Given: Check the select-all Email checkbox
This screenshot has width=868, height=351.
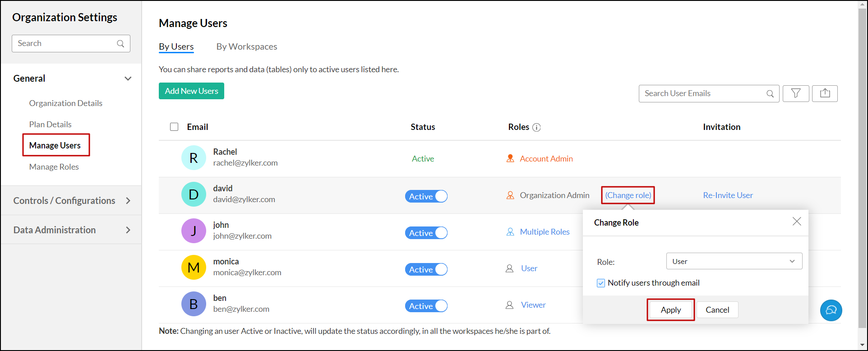Looking at the screenshot, I should [174, 127].
